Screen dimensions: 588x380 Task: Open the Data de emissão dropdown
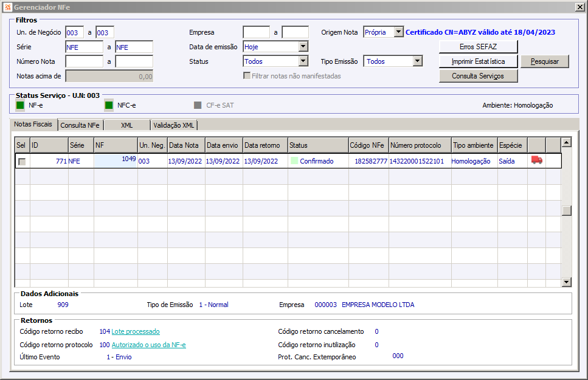(x=303, y=46)
